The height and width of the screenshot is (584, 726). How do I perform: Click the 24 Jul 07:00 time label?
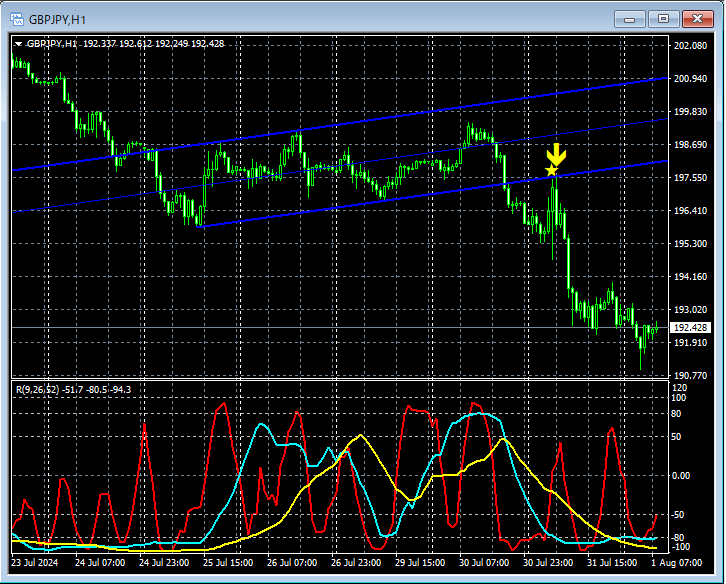pos(100,563)
